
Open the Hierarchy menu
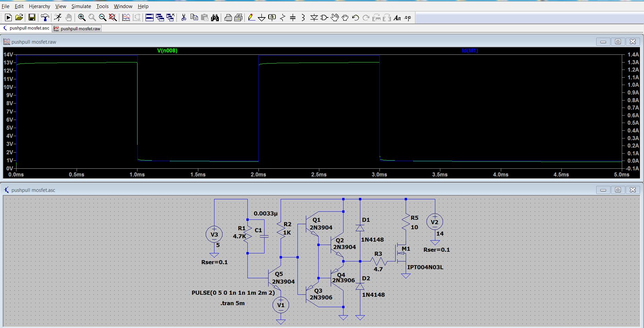tap(39, 6)
